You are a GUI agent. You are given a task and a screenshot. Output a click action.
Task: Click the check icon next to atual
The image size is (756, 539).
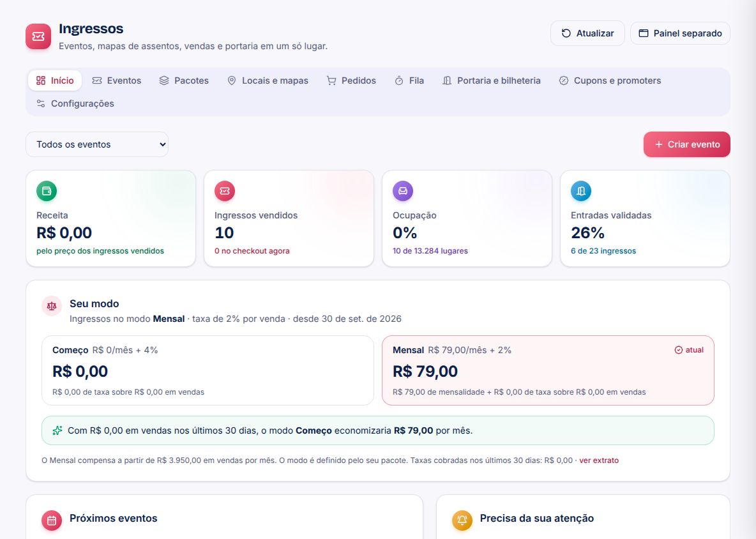[678, 350]
